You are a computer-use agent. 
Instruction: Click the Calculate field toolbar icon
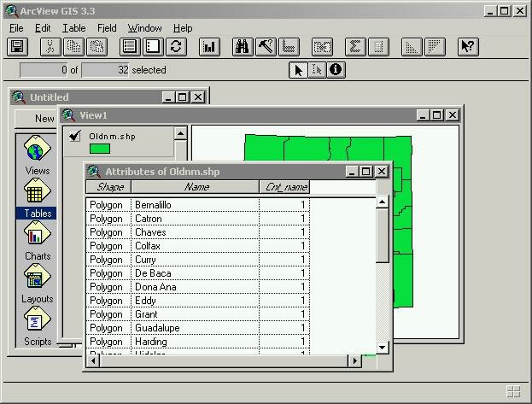click(x=378, y=46)
